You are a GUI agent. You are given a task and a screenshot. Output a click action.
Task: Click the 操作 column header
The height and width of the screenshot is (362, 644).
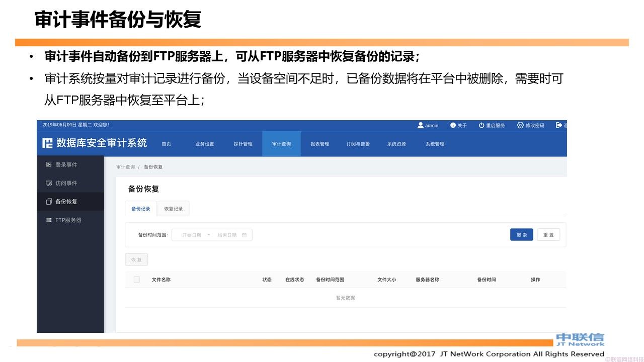point(535,280)
